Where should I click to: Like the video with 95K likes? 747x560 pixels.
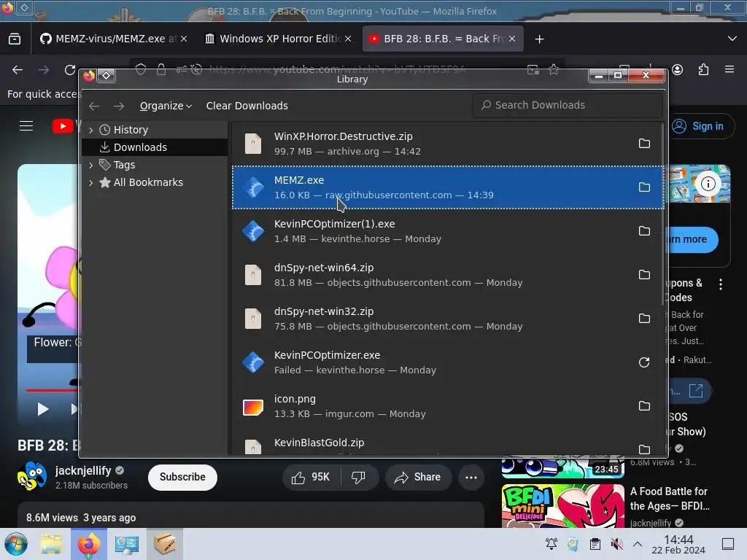[311, 477]
